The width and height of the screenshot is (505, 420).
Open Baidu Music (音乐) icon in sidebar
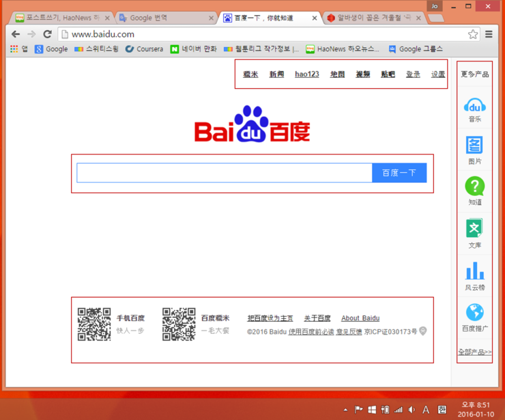(475, 105)
